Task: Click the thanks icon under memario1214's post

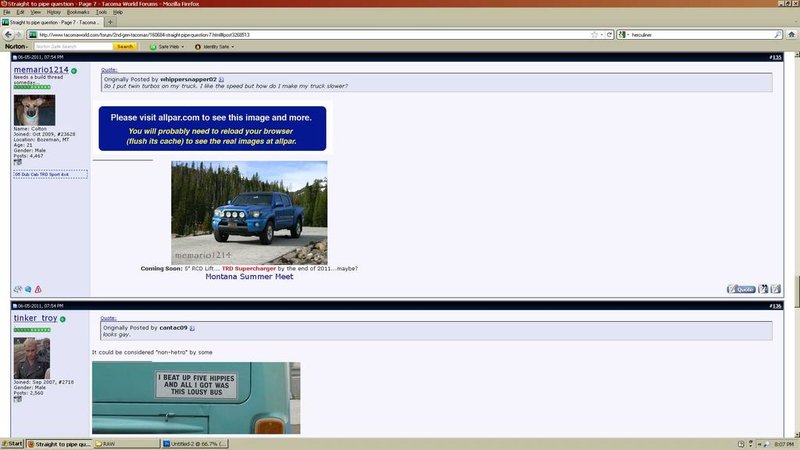Action: (18, 289)
